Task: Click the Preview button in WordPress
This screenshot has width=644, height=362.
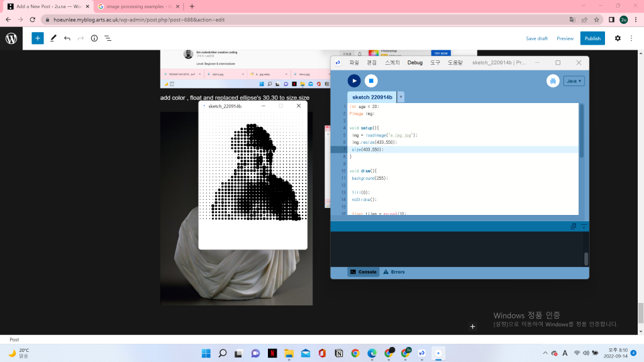Action: pos(565,38)
